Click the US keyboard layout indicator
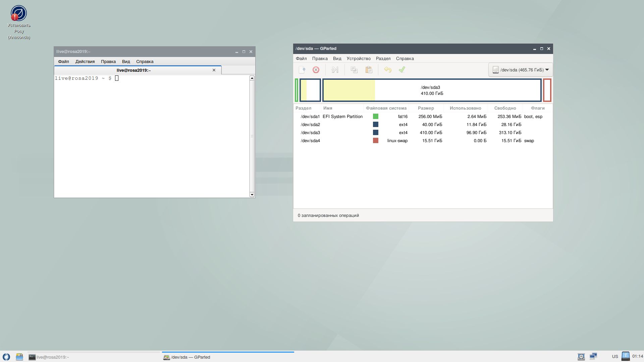Image resolution: width=644 pixels, height=362 pixels. click(x=615, y=356)
